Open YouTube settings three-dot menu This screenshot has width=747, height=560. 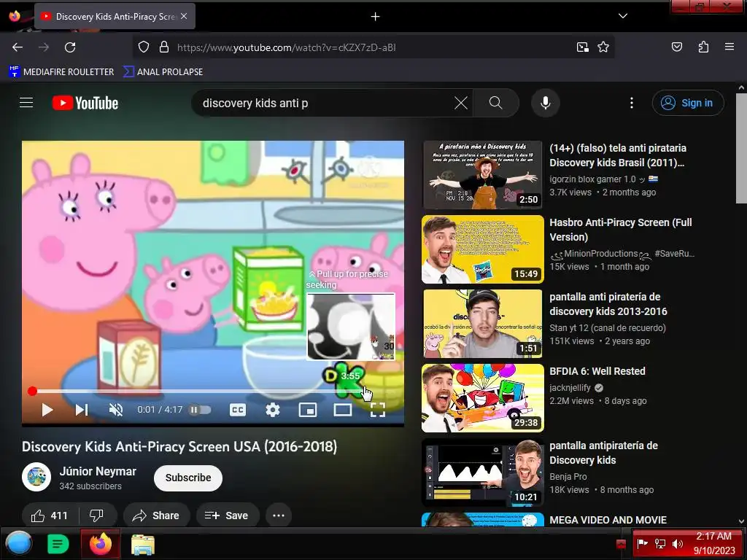tap(632, 103)
